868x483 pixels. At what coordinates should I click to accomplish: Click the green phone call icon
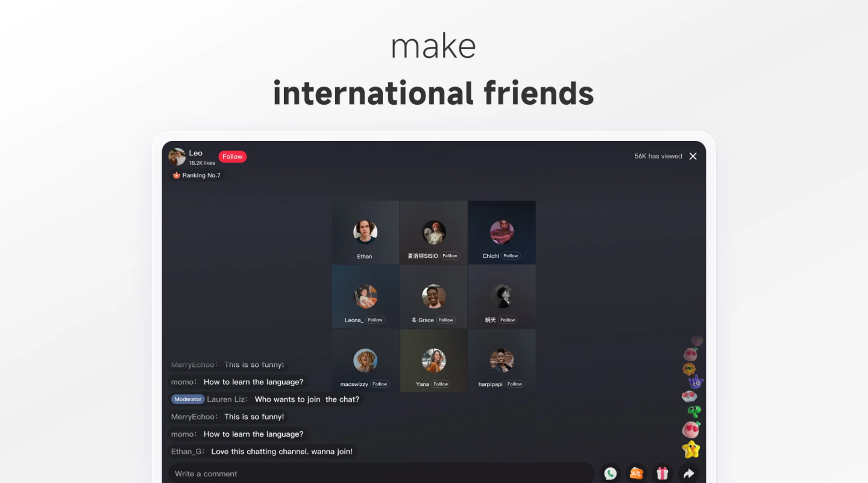610,473
